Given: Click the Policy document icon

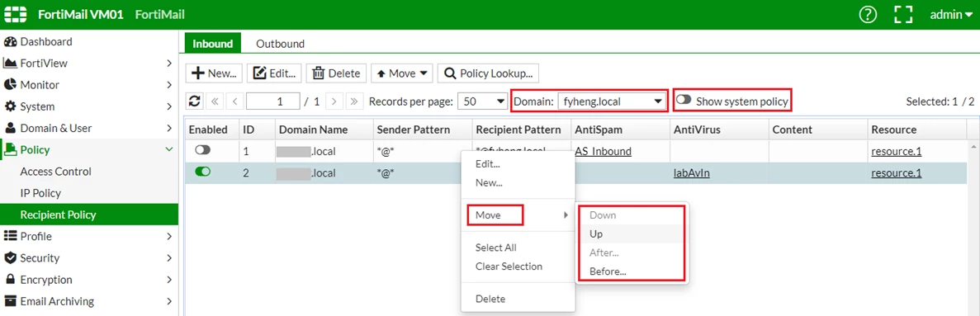Looking at the screenshot, I should (x=10, y=150).
